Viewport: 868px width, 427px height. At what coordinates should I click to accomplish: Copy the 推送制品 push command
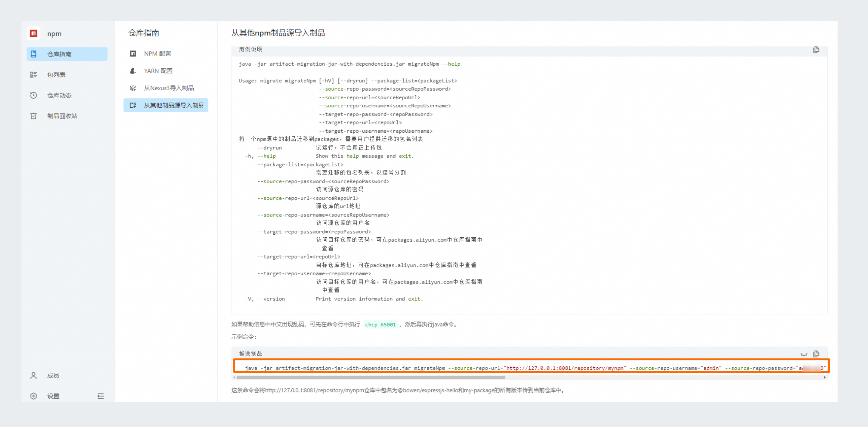(816, 354)
